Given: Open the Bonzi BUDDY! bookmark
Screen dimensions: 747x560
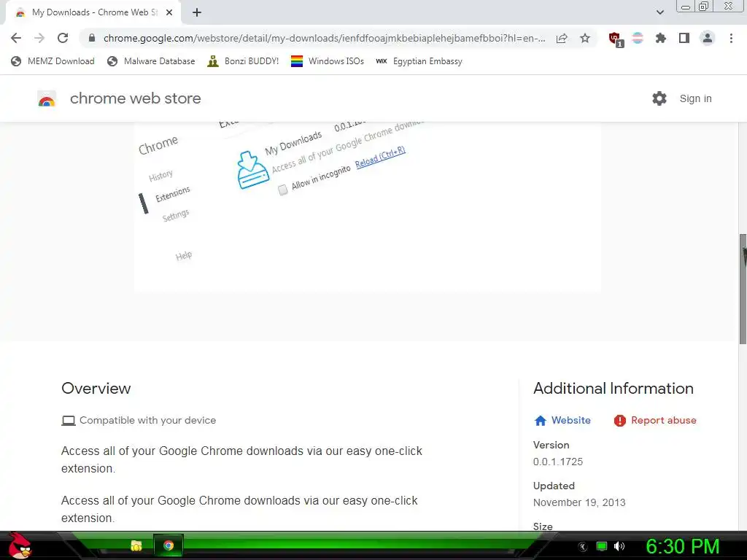Looking at the screenshot, I should pyautogui.click(x=243, y=61).
